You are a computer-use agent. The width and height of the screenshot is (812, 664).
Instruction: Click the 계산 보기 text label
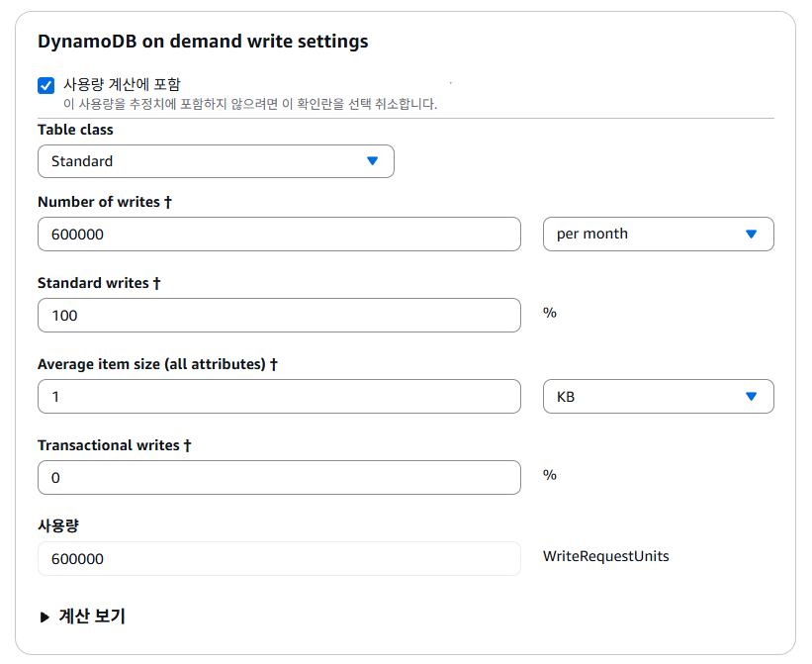pyautogui.click(x=92, y=617)
